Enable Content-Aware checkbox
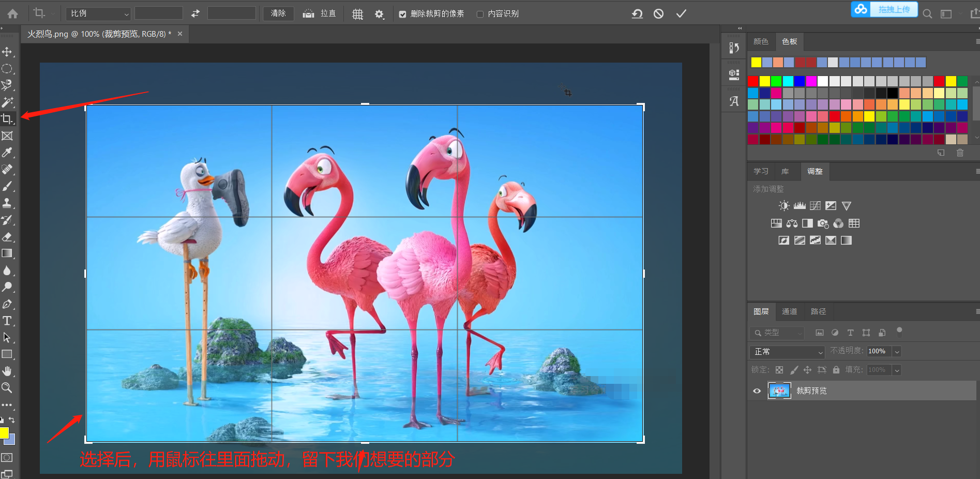Screen dimensions: 980x479 click(x=480, y=14)
